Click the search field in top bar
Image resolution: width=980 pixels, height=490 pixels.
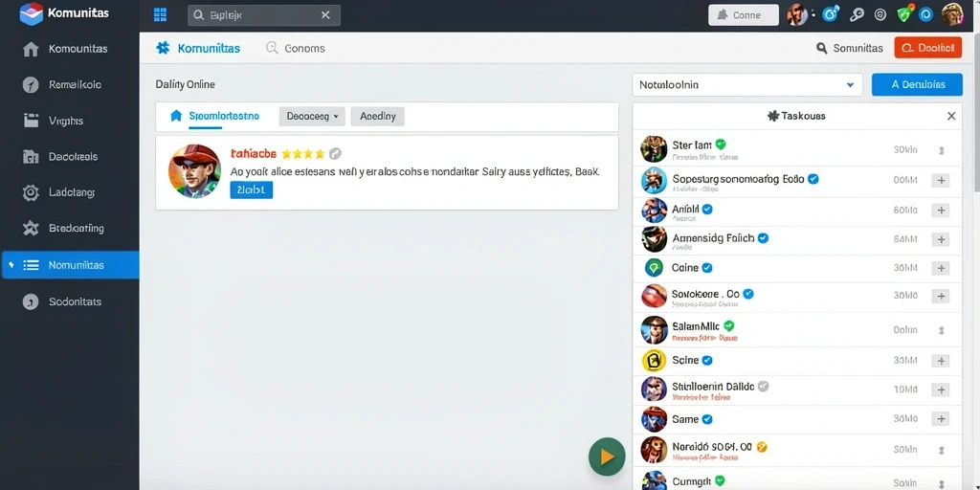(264, 15)
